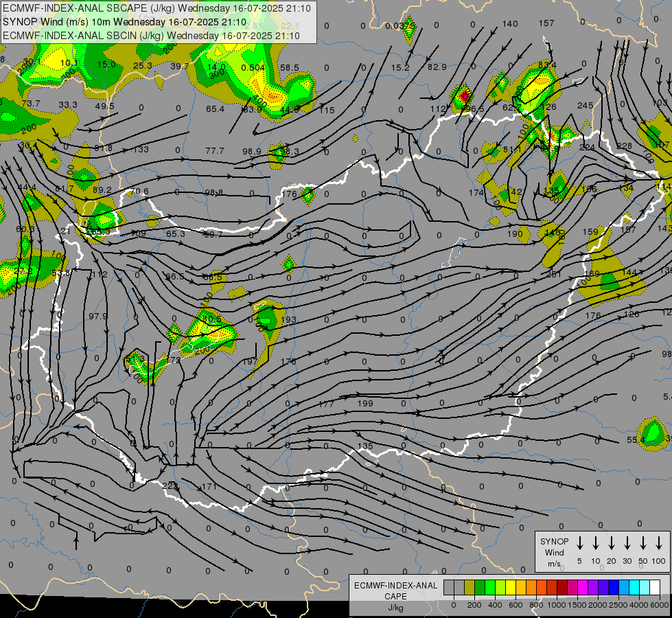Click the map value 171
The width and height of the screenshot is (672, 618).
(x=209, y=486)
